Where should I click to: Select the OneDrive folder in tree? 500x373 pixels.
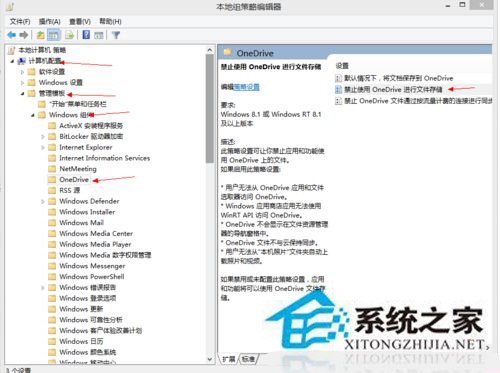tap(74, 180)
